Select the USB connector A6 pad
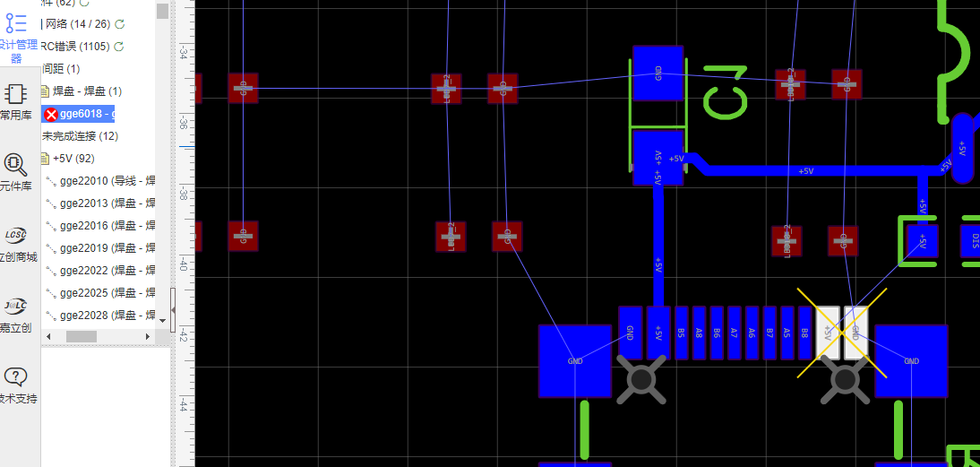980x467 pixels. pyautogui.click(x=752, y=333)
